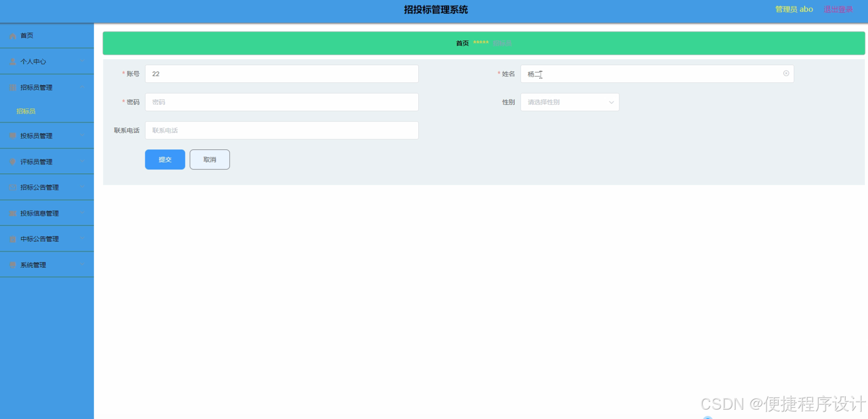Clear the 姓名 field with its clear icon
868x419 pixels.
click(x=786, y=74)
